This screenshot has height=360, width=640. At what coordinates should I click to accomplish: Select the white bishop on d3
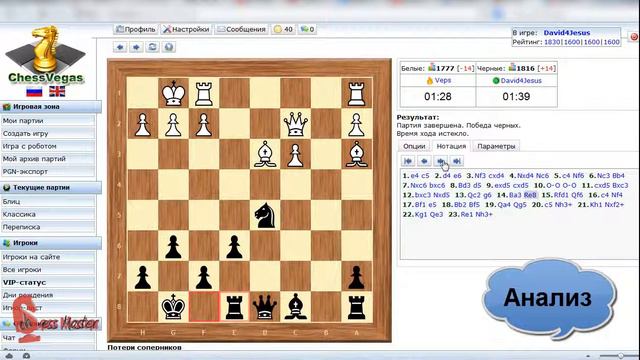265,154
